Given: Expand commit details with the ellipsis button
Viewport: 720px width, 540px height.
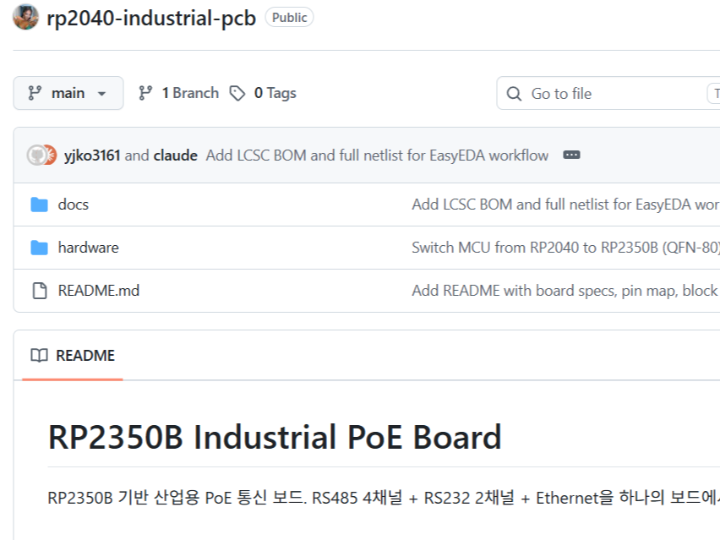Looking at the screenshot, I should pyautogui.click(x=571, y=155).
